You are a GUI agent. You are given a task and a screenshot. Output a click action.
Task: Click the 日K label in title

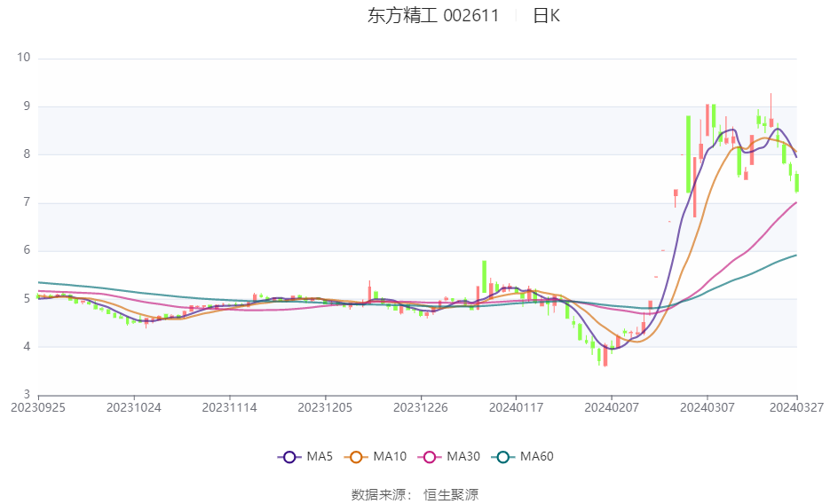546,16
